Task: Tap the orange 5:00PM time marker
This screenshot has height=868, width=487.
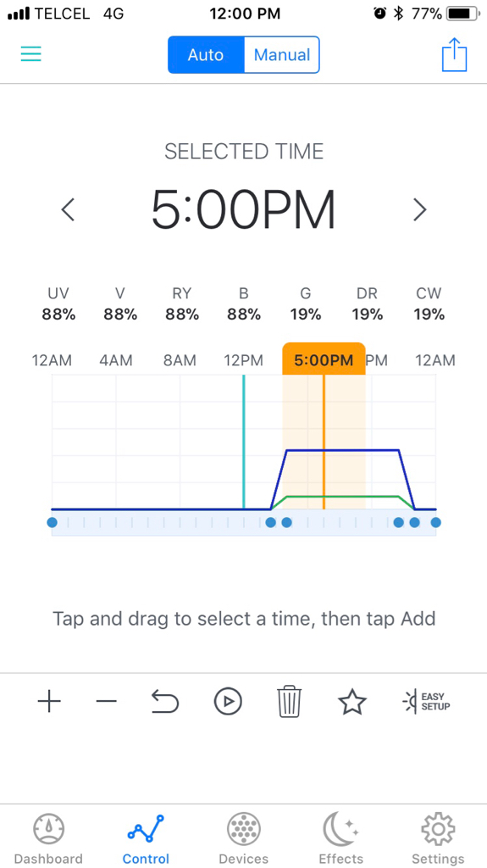Action: (324, 360)
